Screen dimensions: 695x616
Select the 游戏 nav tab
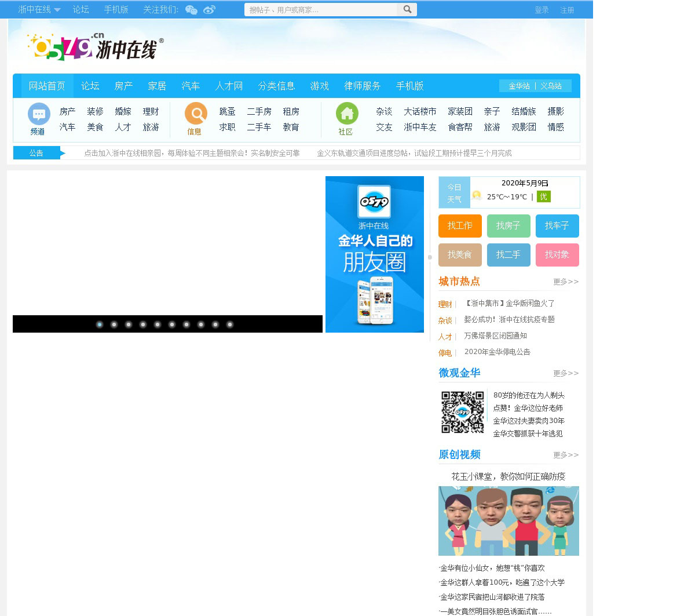coord(320,86)
